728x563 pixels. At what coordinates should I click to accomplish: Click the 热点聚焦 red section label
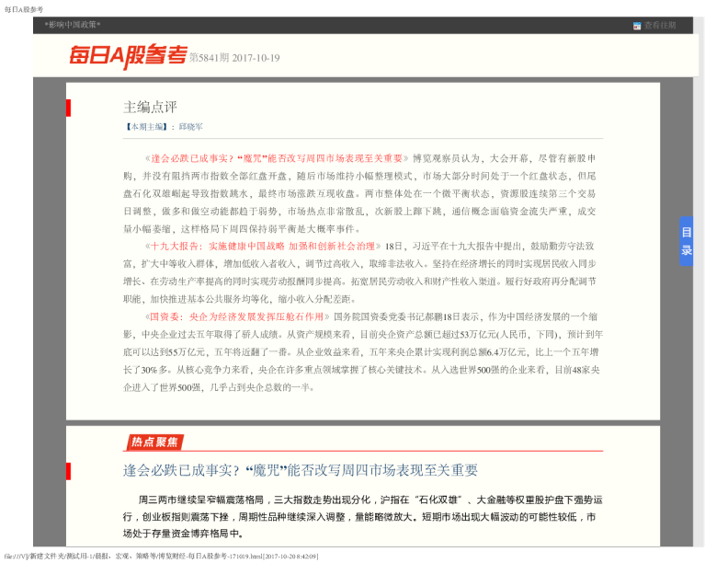pos(154,442)
